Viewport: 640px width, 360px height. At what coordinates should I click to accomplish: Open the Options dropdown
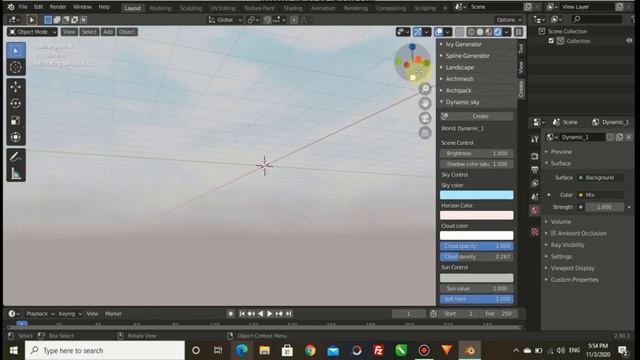(509, 20)
